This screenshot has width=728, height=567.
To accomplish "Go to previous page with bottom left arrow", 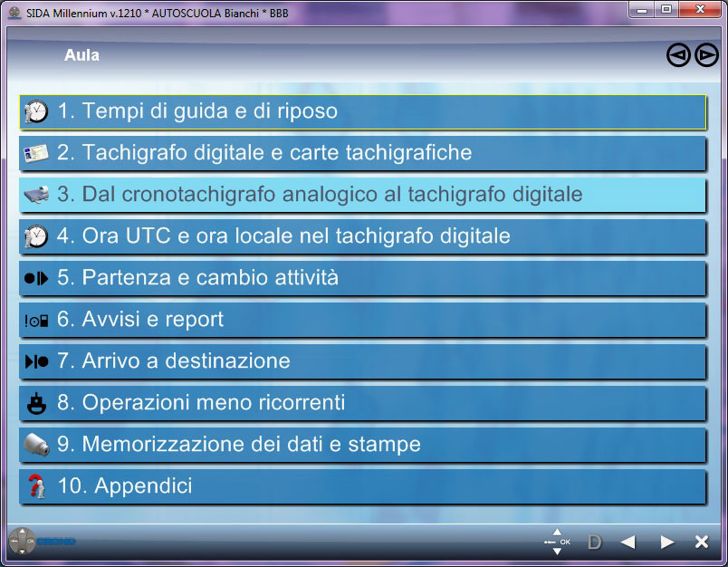I will 627,543.
